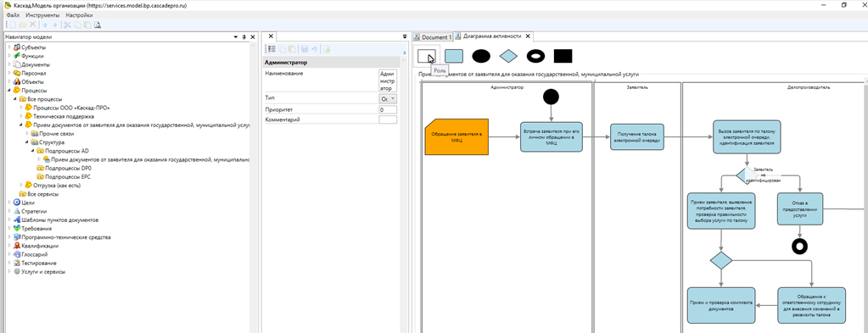868x333 pixels.
Task: Open the Файл menu
Action: [14, 15]
